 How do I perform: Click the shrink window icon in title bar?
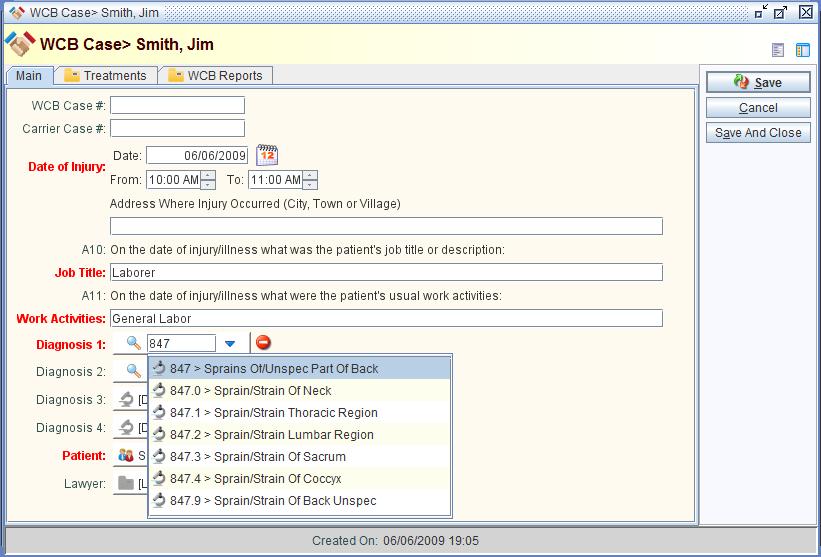761,12
